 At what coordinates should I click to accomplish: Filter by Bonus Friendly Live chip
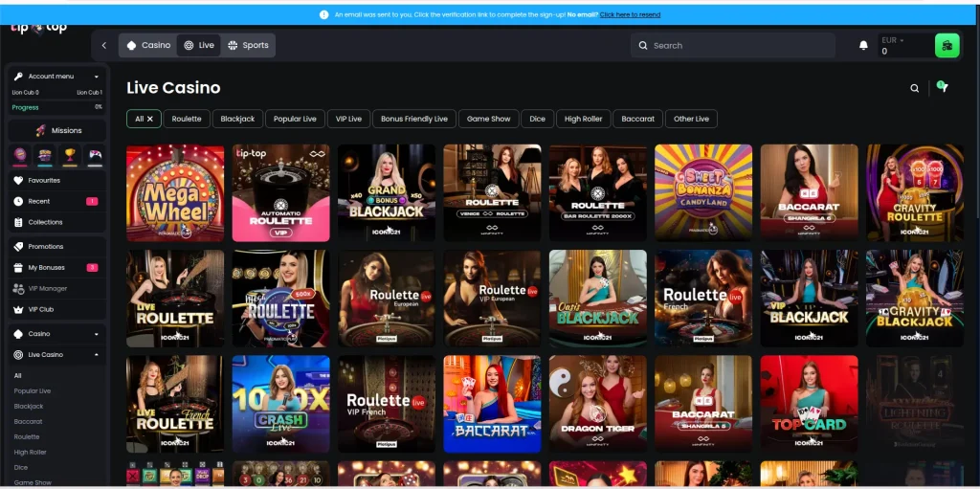[x=414, y=119]
